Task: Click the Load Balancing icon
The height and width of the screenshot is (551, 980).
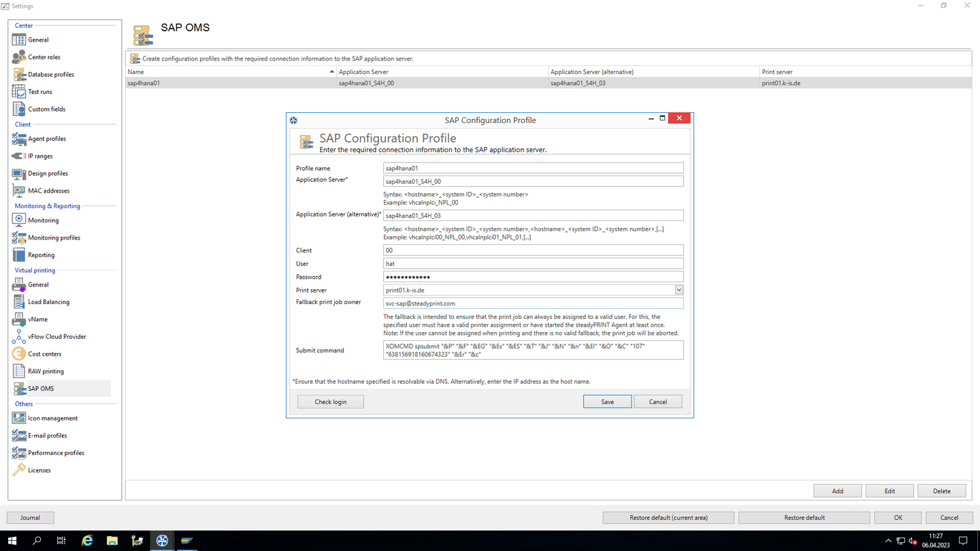Action: 19,302
